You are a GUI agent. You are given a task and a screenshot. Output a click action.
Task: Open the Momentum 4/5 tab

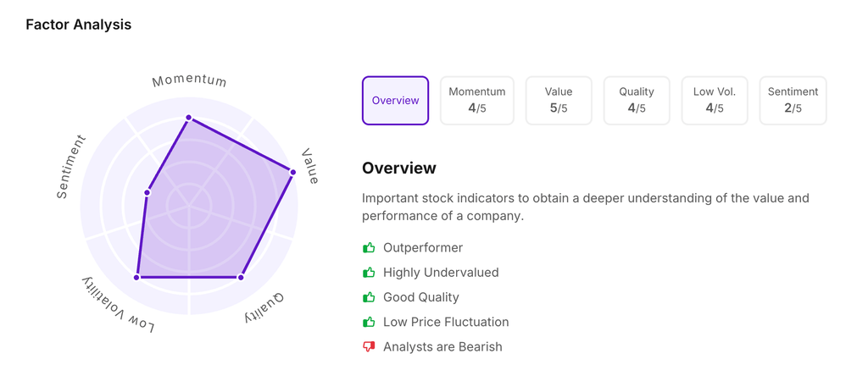(476, 100)
